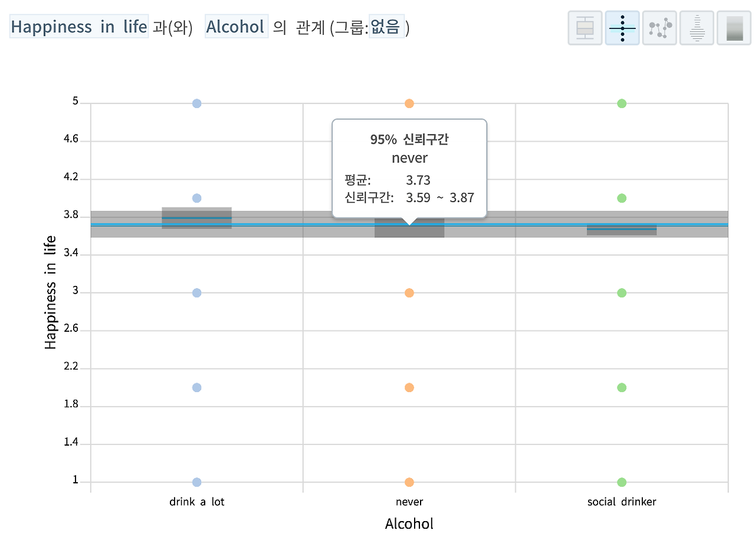Click the green 'social drinker' point at 4
The image size is (755, 560).
pyautogui.click(x=622, y=198)
